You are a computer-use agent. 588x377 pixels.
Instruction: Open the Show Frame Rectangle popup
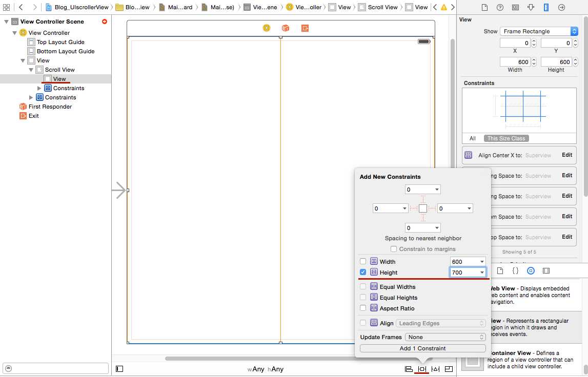[x=539, y=31]
